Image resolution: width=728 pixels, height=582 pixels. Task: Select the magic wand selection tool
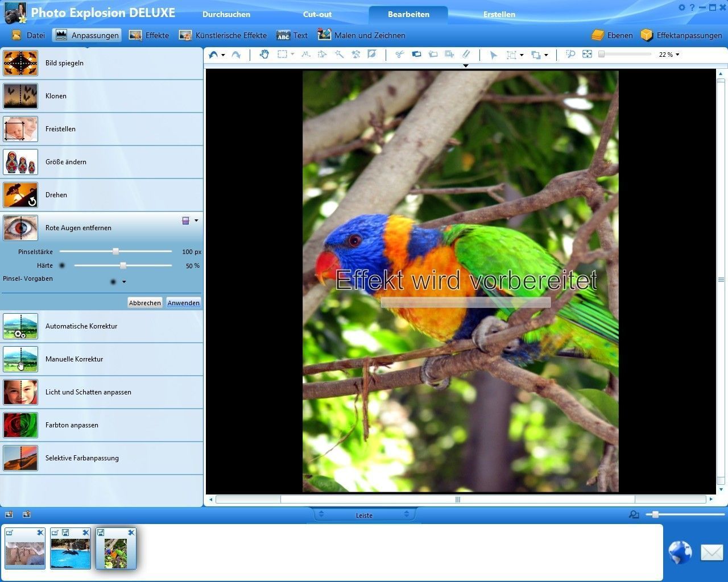pyautogui.click(x=339, y=55)
